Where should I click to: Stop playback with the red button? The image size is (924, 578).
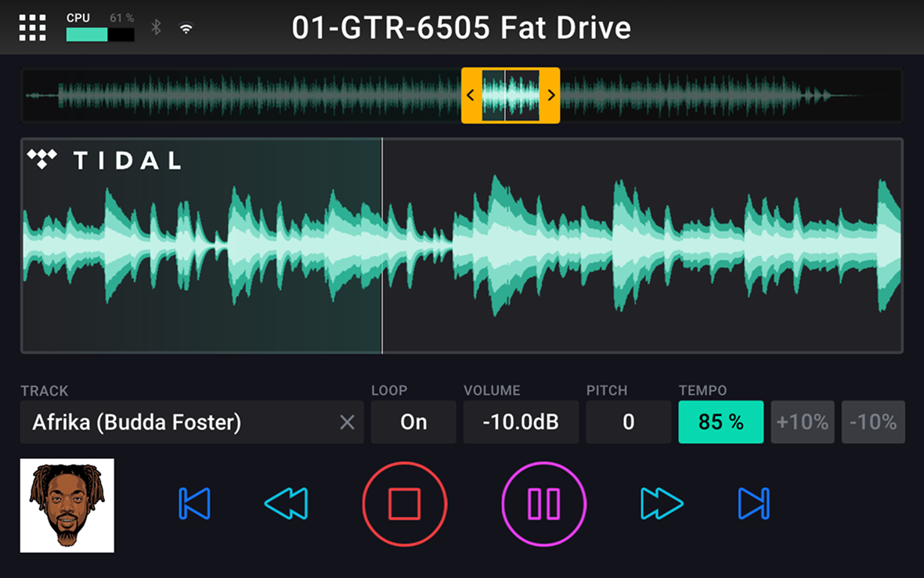coord(404,504)
